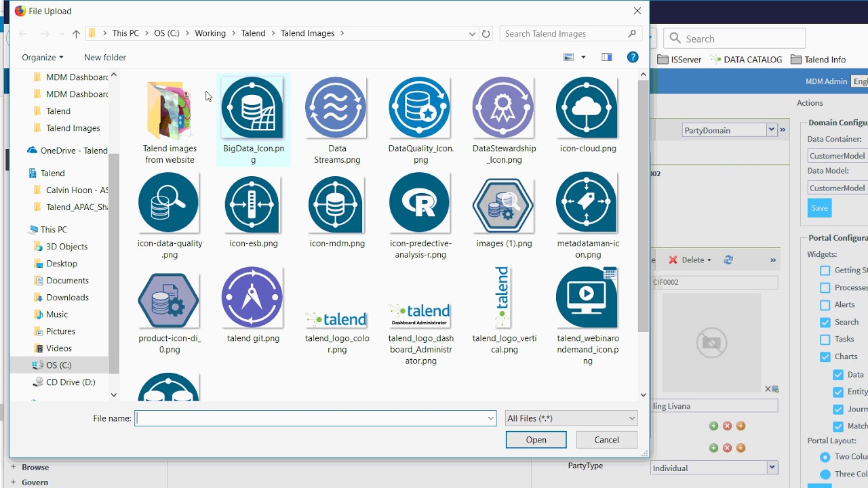Click the search magnifier icon in dialog
The image size is (868, 488).
[632, 33]
